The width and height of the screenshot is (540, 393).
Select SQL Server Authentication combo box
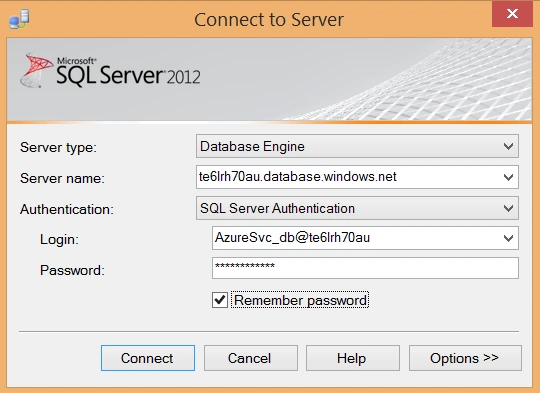357,208
